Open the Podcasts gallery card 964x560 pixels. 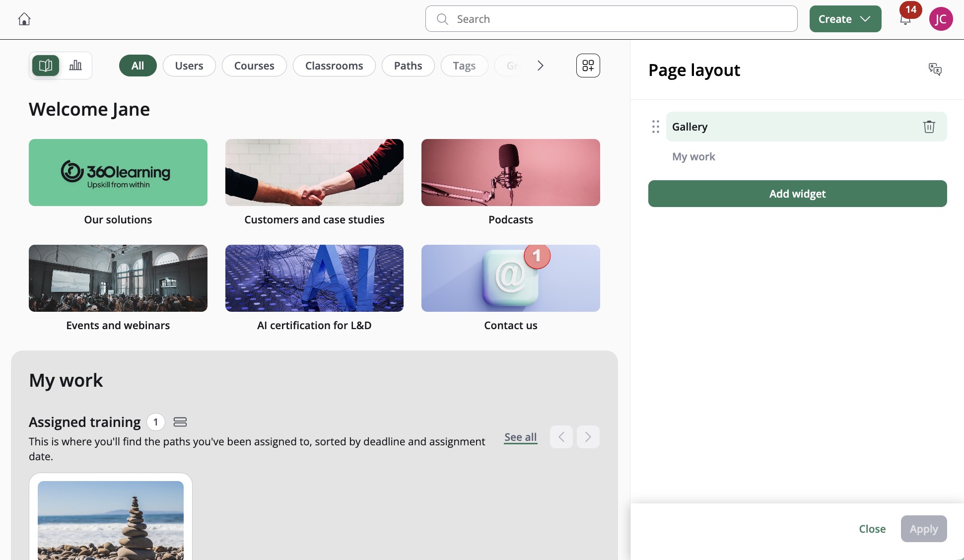511,172
